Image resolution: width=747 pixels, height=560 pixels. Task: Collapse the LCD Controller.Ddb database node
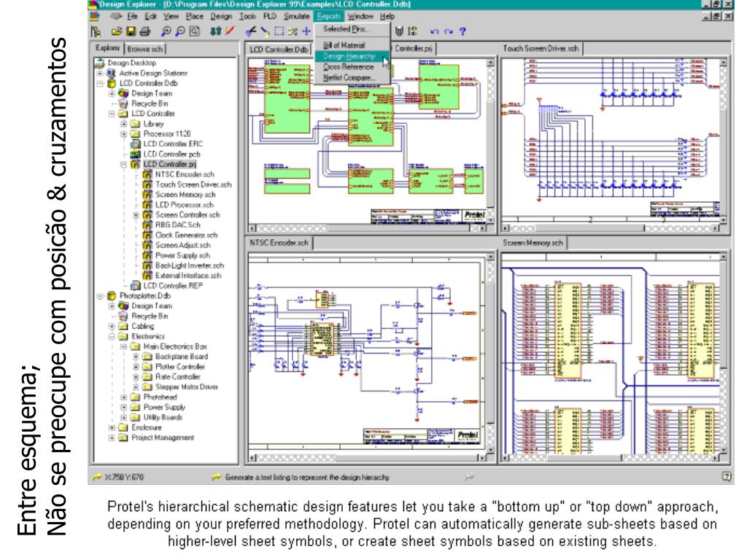99,83
